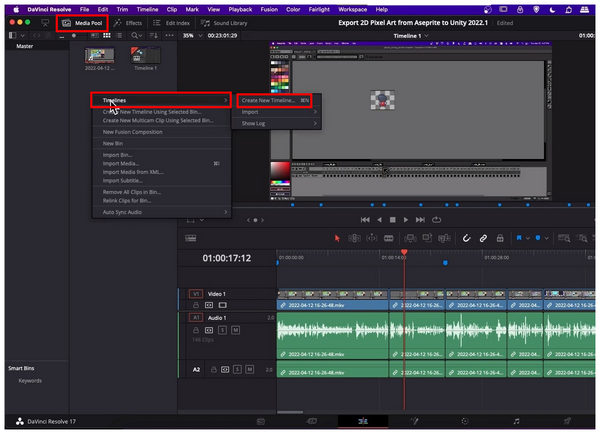Screen dimensions: 600x434
Task: Open media pool search dropdown
Action: 136,36
